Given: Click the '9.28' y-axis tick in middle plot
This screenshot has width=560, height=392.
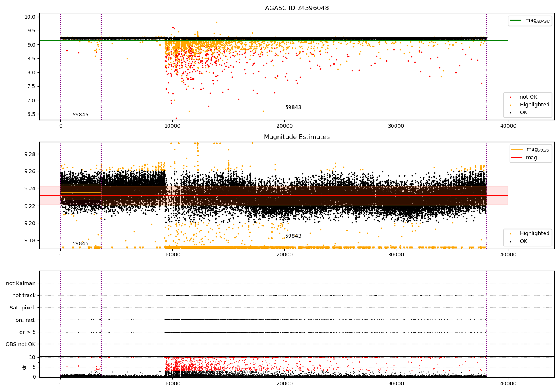Looking at the screenshot, I should [30, 155].
